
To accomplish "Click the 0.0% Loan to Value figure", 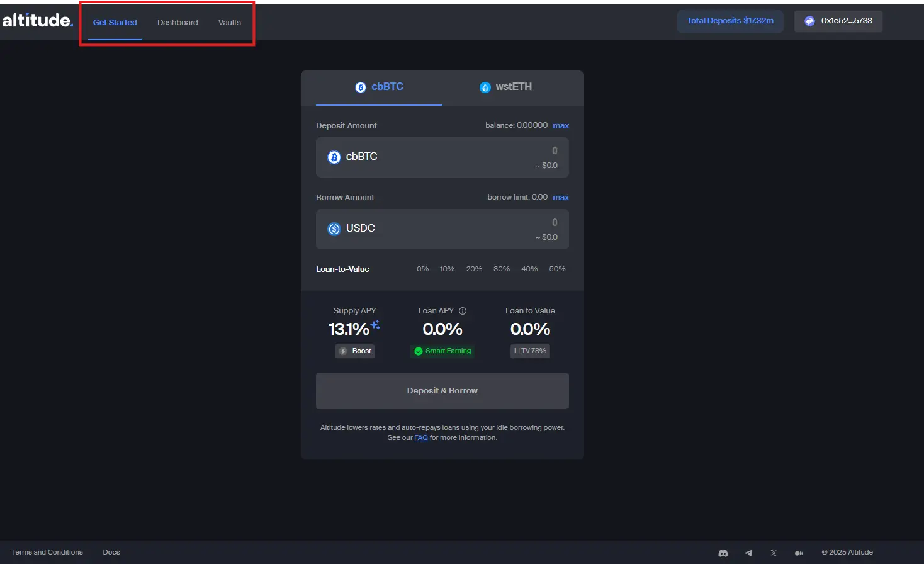I will coord(530,329).
